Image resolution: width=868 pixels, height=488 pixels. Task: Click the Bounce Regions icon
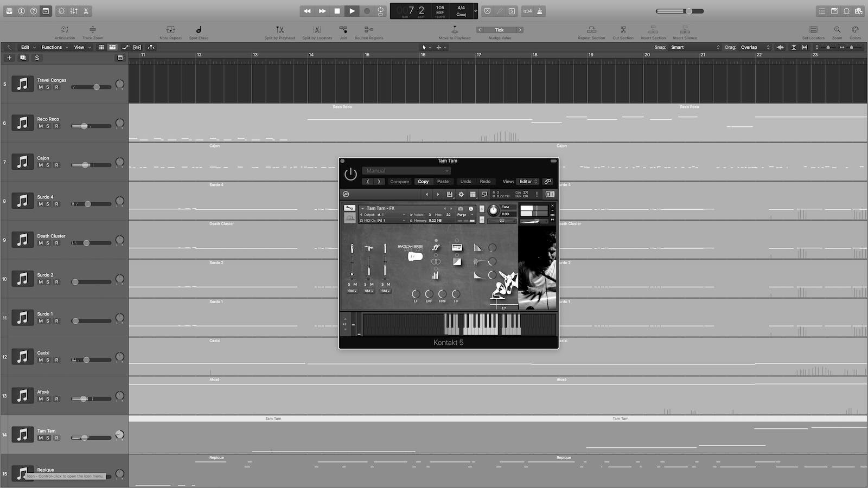click(369, 30)
